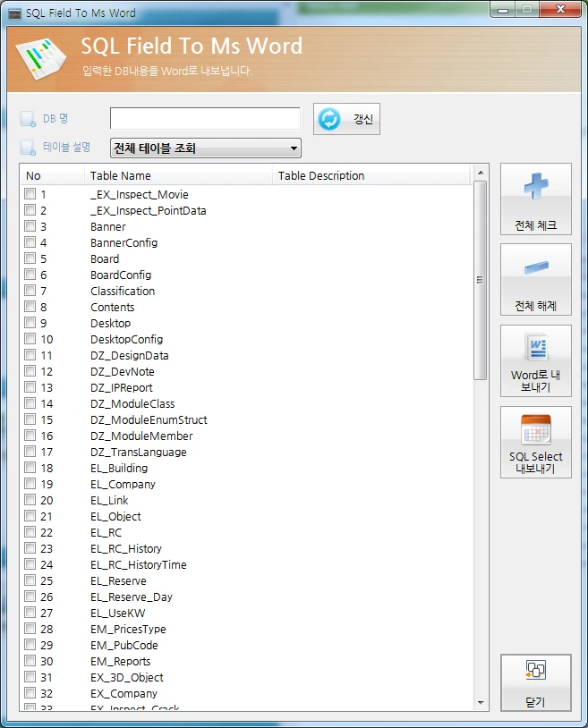This screenshot has height=728, width=588.
Task: Select the DZ_DevNote table name
Action: (x=123, y=371)
